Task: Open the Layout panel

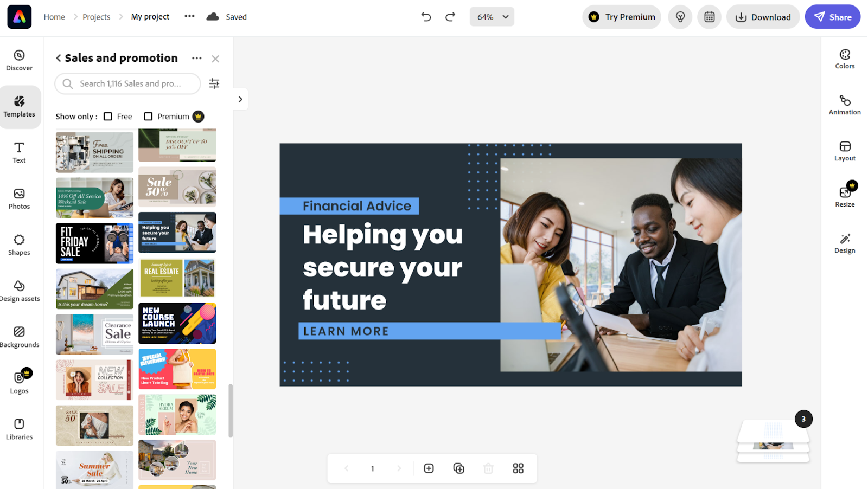Action: [845, 151]
